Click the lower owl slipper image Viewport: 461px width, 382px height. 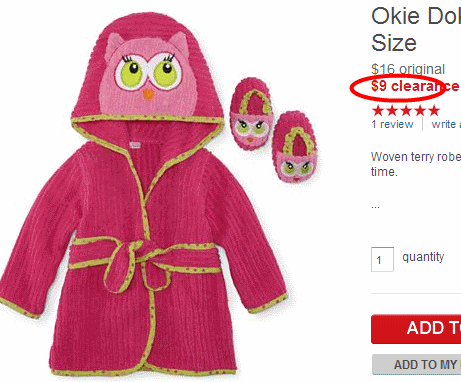tap(295, 147)
